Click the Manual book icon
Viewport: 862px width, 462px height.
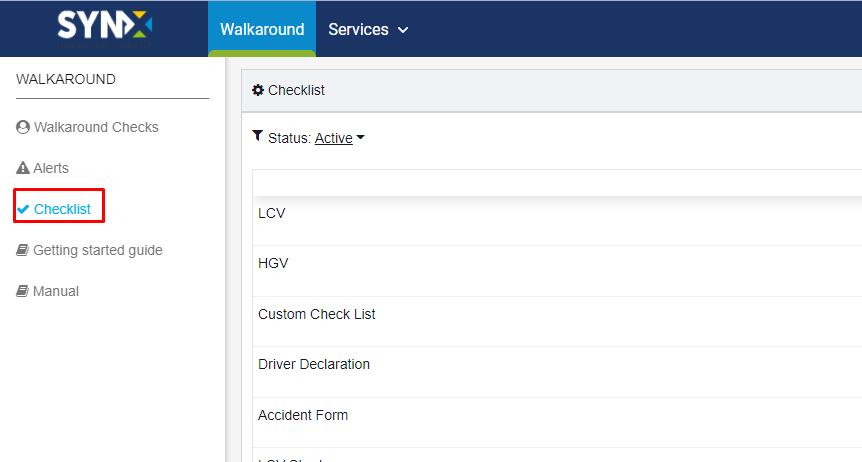22,291
